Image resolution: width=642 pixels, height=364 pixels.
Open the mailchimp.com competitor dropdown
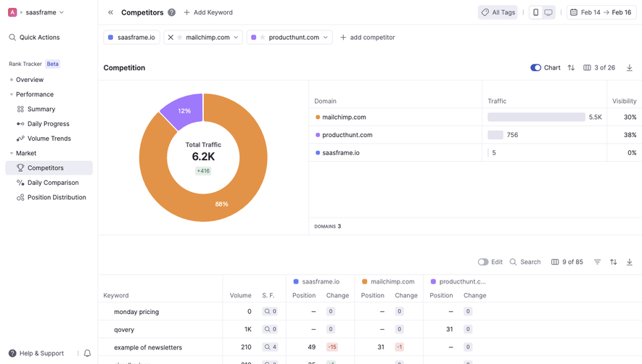236,37
